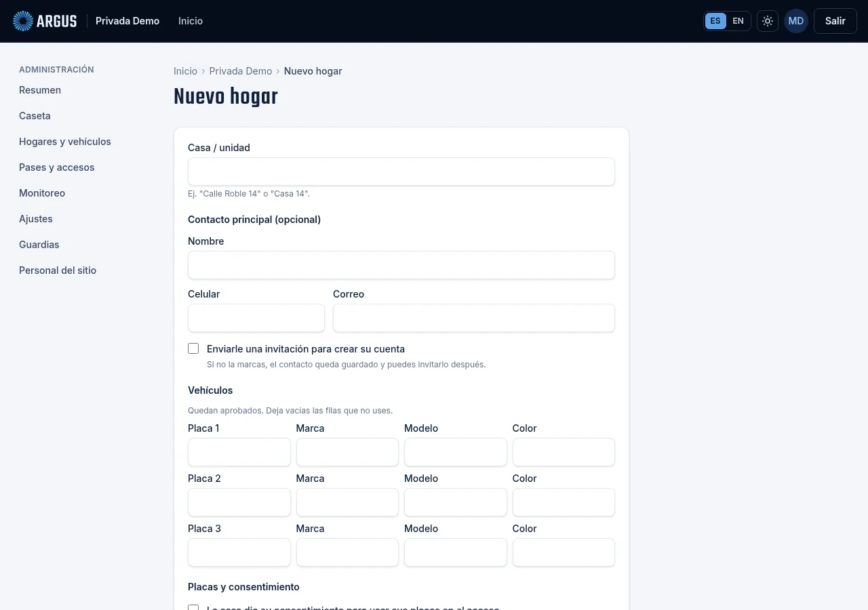Click the 'Contacto principal (opcional)' heading
This screenshot has height=610, width=868.
[x=254, y=220]
